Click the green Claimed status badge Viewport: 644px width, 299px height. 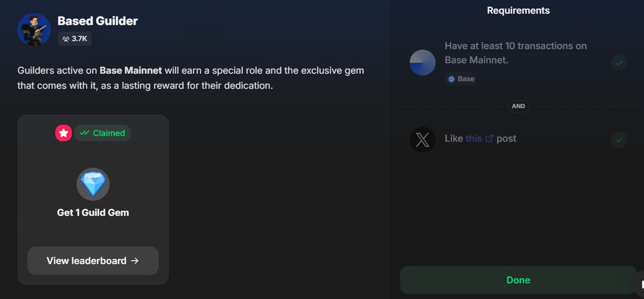click(x=103, y=133)
